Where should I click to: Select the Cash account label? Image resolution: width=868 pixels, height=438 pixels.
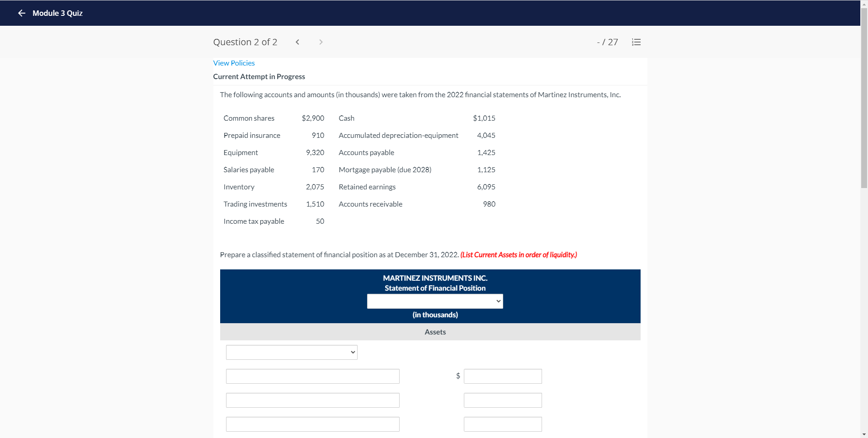346,118
